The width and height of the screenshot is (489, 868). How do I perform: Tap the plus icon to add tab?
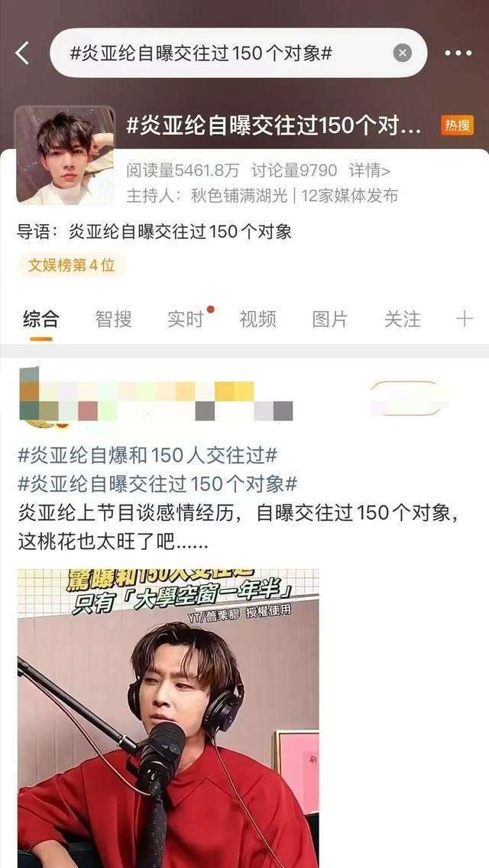point(464,319)
